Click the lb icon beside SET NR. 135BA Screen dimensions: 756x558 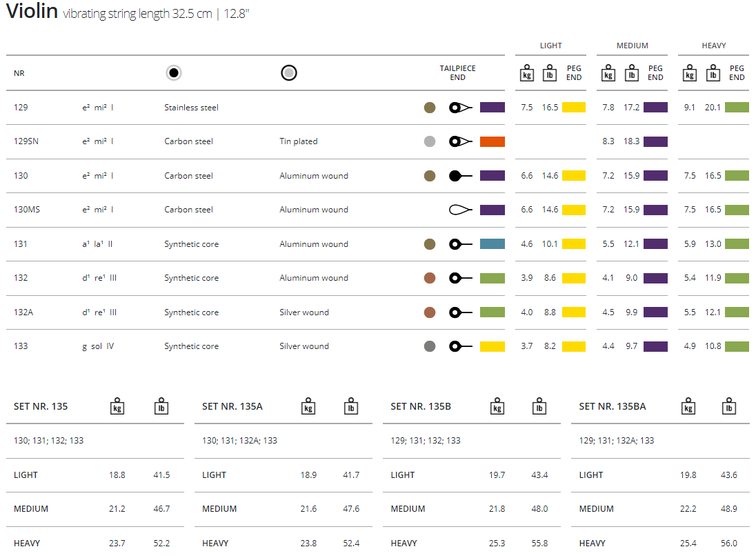click(x=728, y=406)
